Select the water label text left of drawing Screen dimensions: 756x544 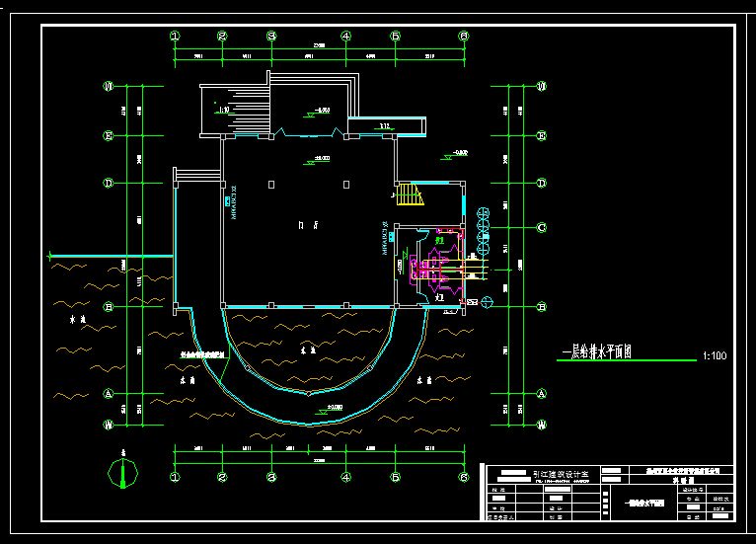coord(77,320)
